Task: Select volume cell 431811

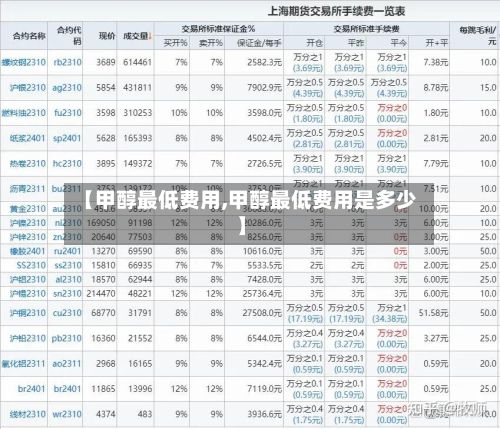Action: click(x=137, y=88)
